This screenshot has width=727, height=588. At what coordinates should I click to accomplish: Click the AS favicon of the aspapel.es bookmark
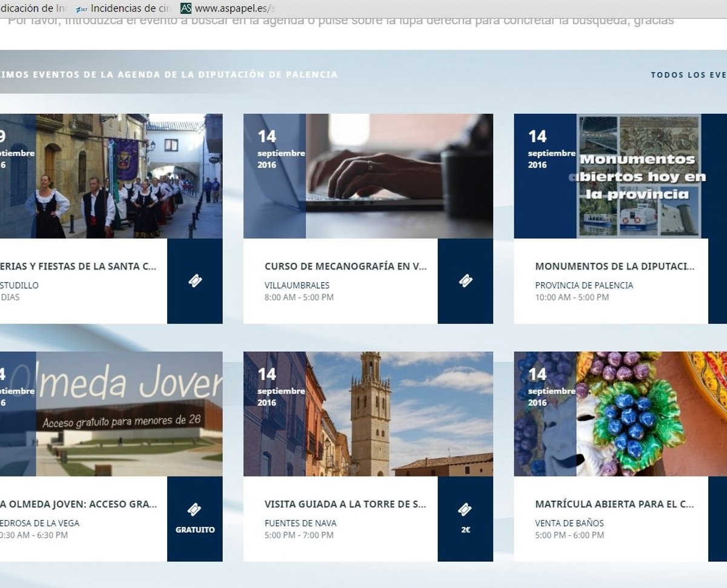[x=186, y=8]
